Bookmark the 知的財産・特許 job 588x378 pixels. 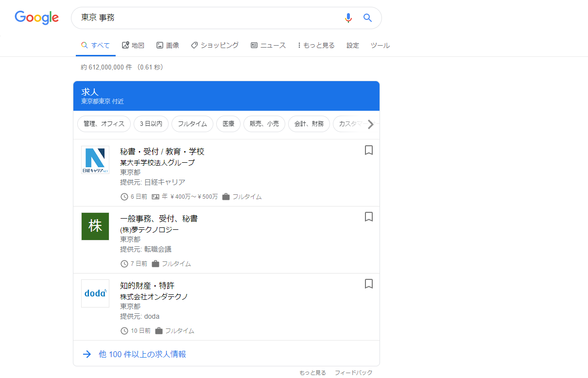click(369, 283)
